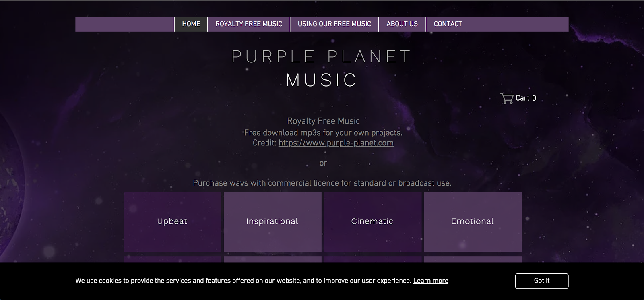Screen dimensions: 644x300
Task: Select USING OUR FREE MUSIC menu item
Action: click(334, 24)
